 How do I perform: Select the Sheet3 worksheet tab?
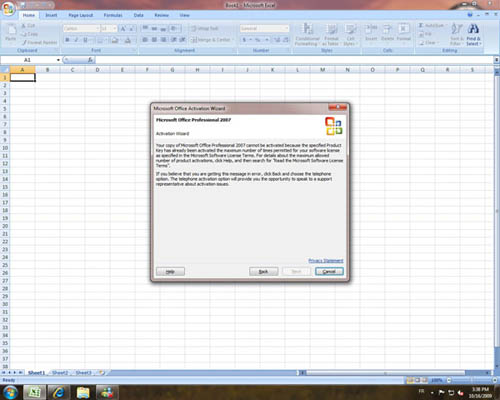pos(83,373)
